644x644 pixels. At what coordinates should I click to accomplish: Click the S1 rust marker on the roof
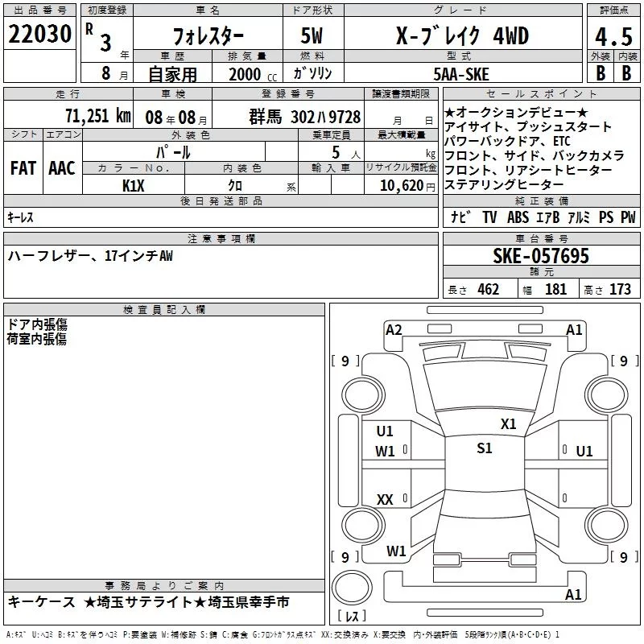coord(484,448)
